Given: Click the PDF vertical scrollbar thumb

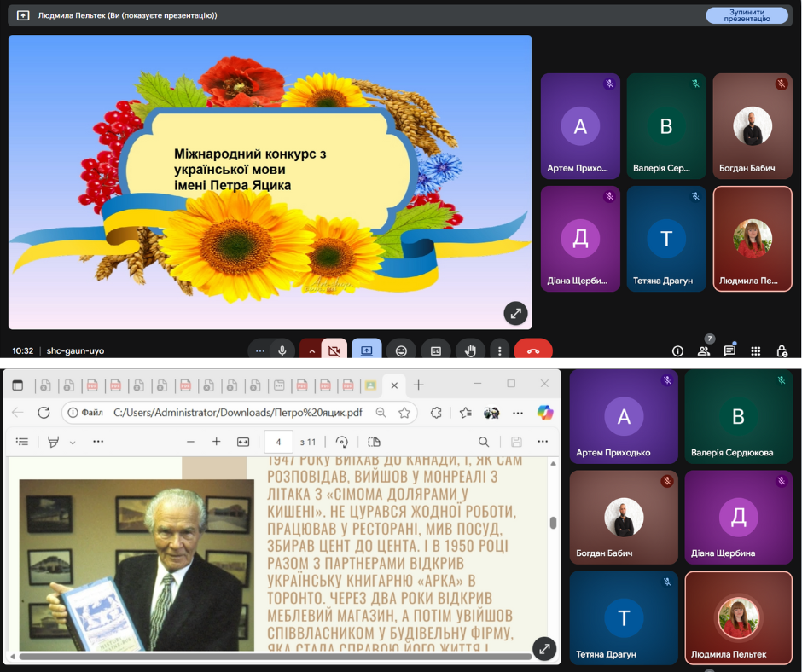Looking at the screenshot, I should coord(553,523).
